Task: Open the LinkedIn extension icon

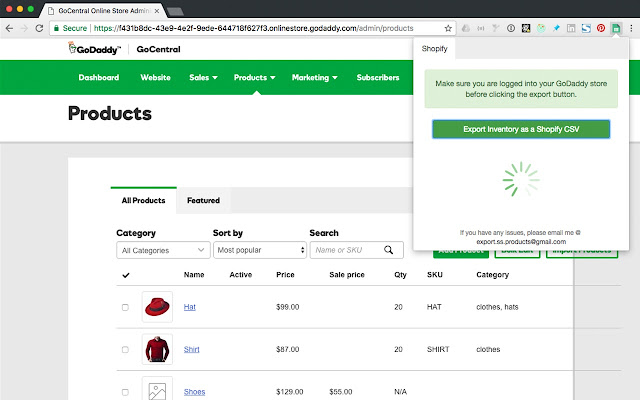Action: tap(571, 28)
